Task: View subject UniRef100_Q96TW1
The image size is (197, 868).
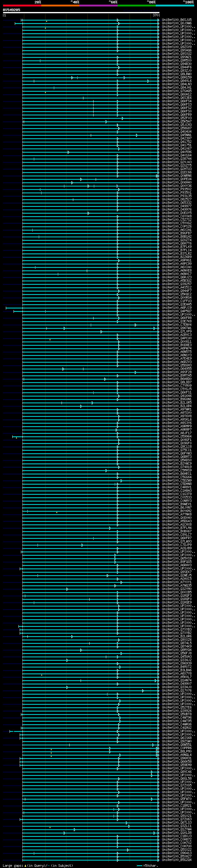Action: [177, 328]
